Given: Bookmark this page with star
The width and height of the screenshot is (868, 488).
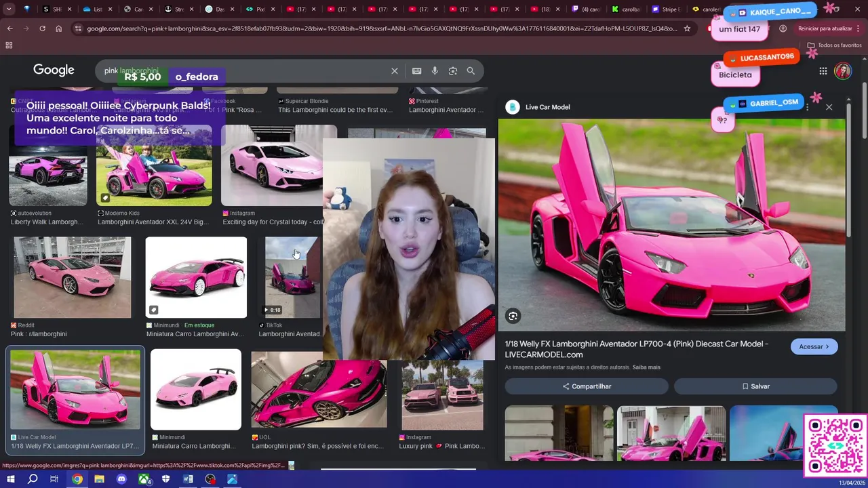Looking at the screenshot, I should coord(687,28).
